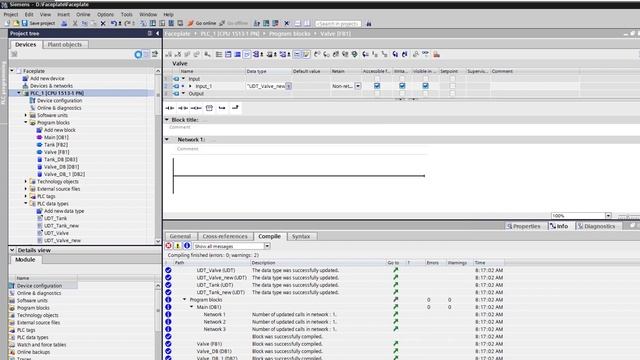This screenshot has height=360, width=640.
Task: Redo the last action
Action: point(127,23)
